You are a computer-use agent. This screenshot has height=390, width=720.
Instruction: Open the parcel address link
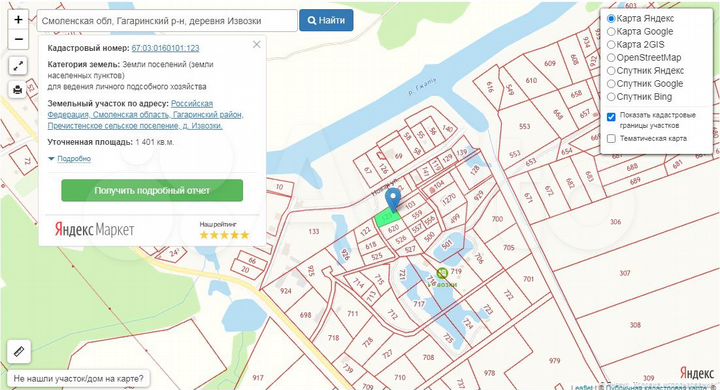click(x=146, y=114)
